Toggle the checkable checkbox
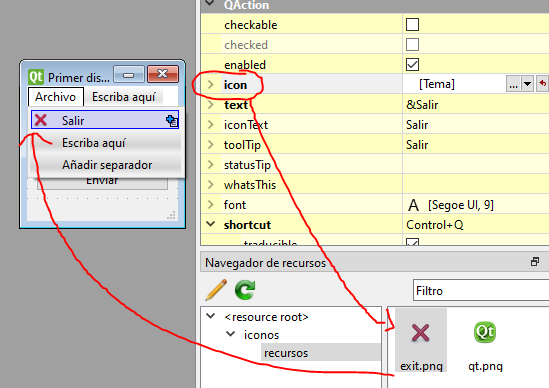This screenshot has width=549, height=388. (x=412, y=25)
